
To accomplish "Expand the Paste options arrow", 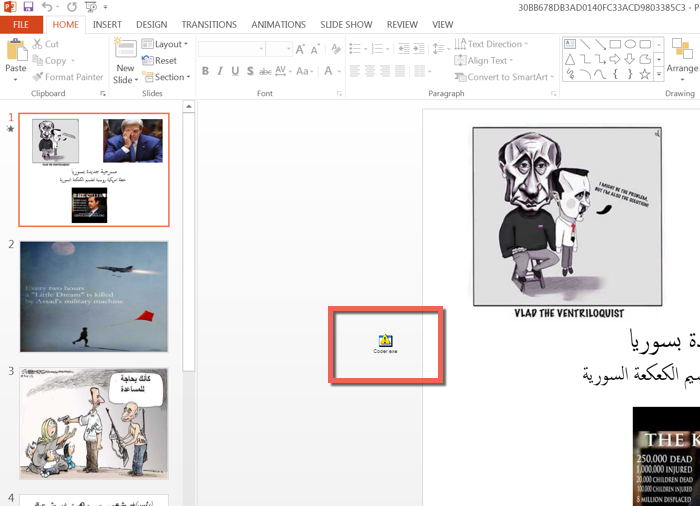I will (x=16, y=80).
